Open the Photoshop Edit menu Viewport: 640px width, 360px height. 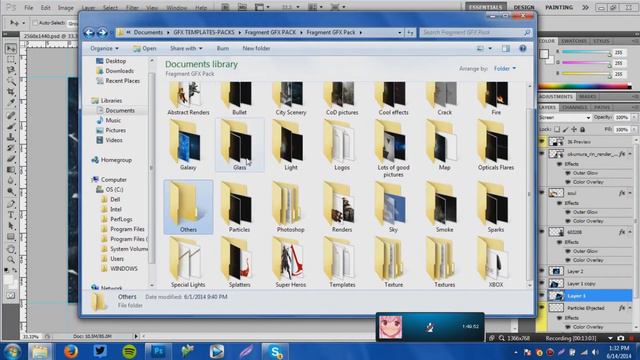click(x=46, y=8)
